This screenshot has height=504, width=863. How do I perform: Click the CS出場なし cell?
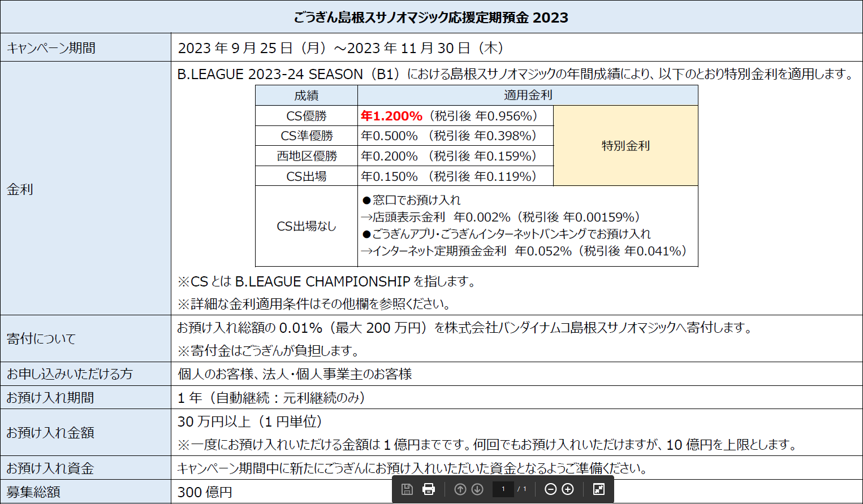(307, 226)
